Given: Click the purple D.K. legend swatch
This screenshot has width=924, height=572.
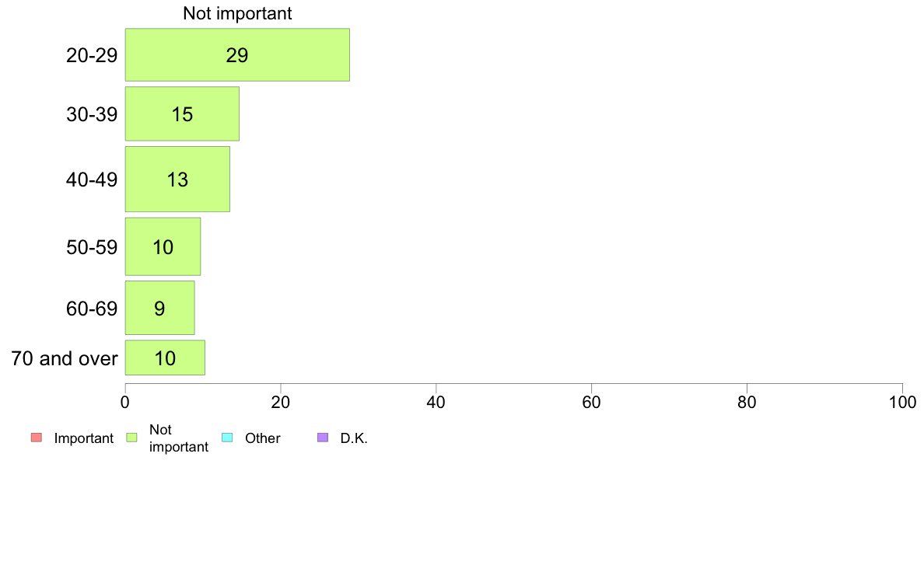Looking at the screenshot, I should tap(324, 438).
